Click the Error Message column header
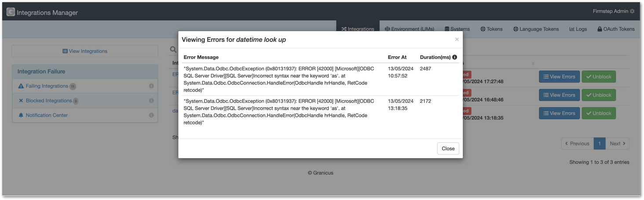This screenshot has width=644, height=200. (201, 57)
